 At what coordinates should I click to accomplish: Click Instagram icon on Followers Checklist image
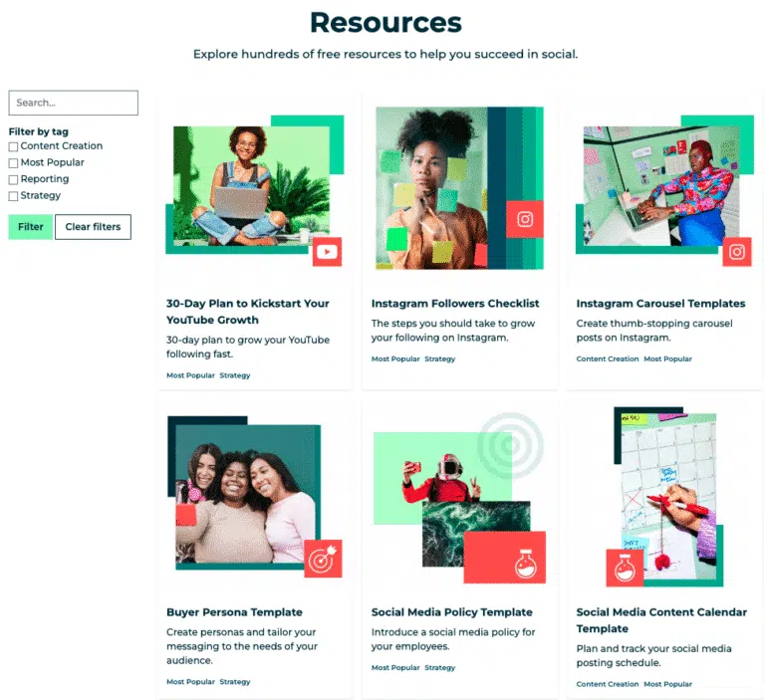(x=525, y=219)
